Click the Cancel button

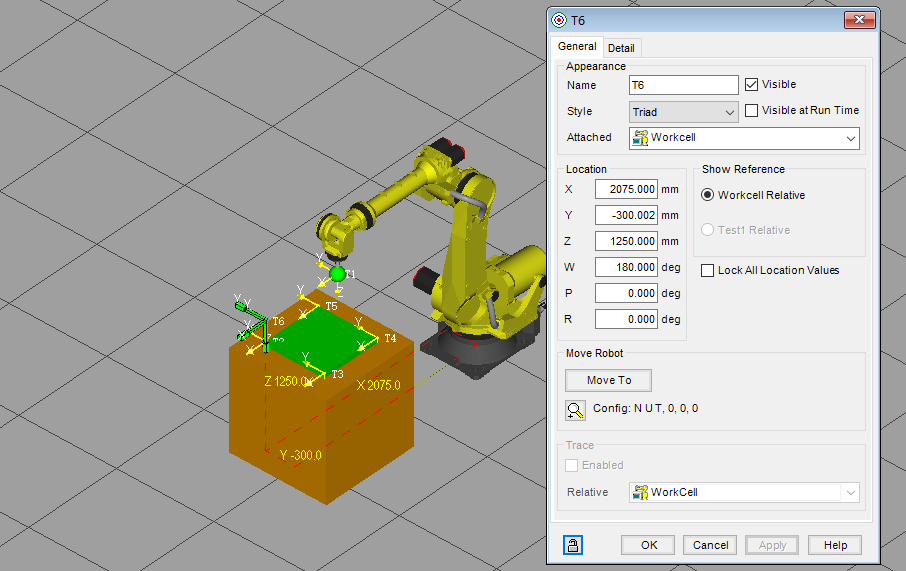pos(711,545)
